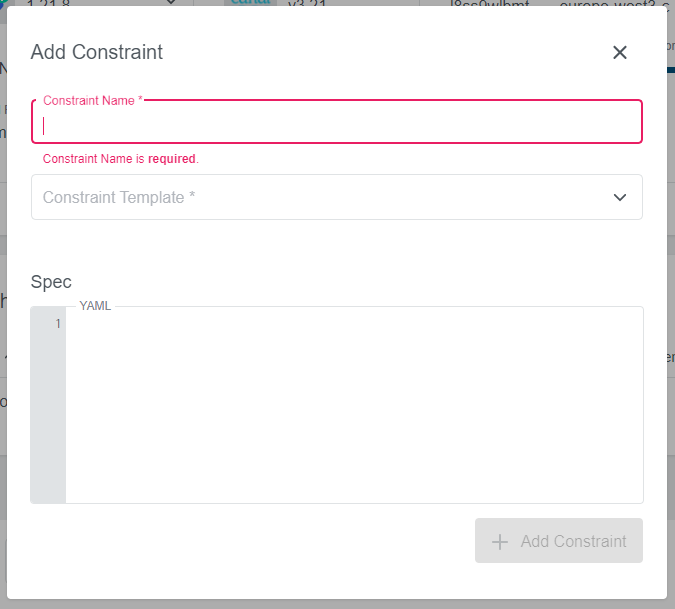
Task: Click the Spec section heading
Action: [51, 282]
